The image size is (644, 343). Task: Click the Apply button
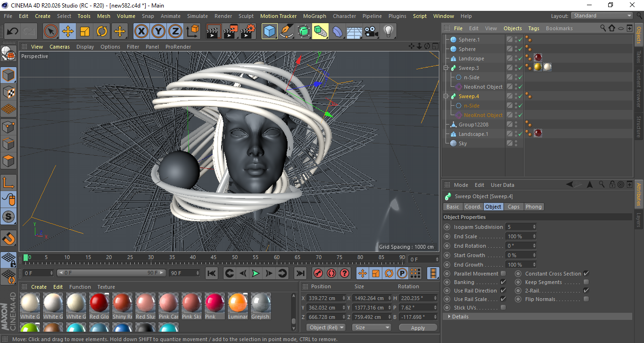(x=418, y=327)
